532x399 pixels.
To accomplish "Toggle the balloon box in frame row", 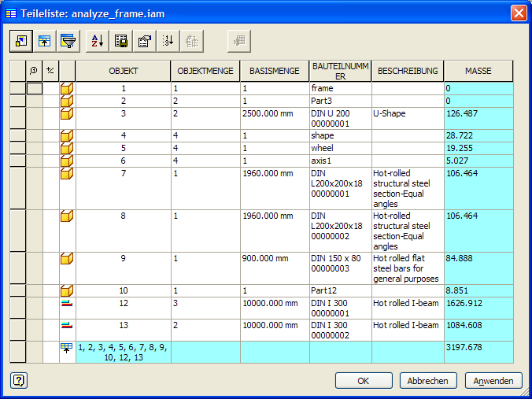I will click(35, 89).
